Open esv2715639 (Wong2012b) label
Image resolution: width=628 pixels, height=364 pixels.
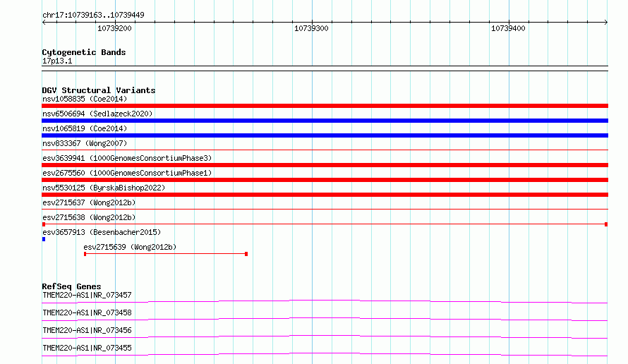coord(130,247)
